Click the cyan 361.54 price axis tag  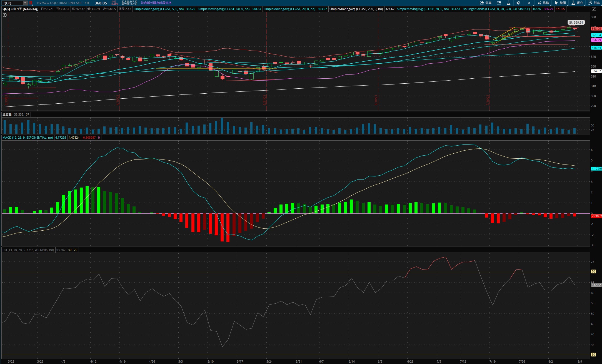tap(596, 35)
